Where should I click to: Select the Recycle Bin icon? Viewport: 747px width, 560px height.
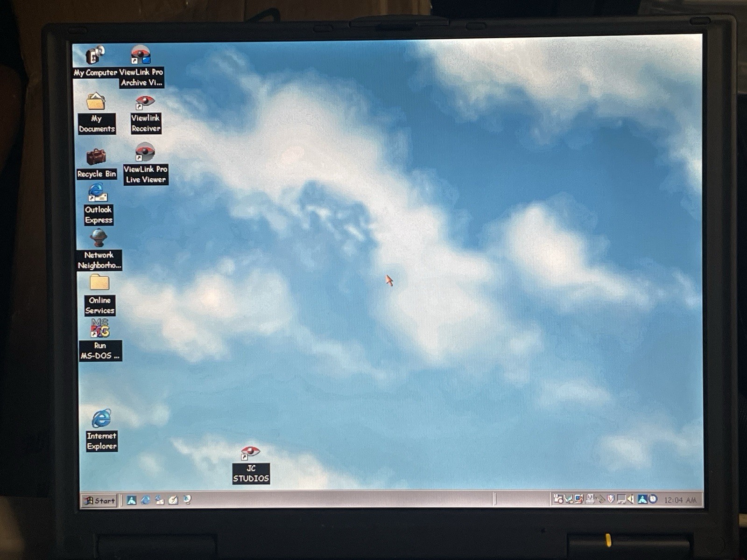[96, 156]
